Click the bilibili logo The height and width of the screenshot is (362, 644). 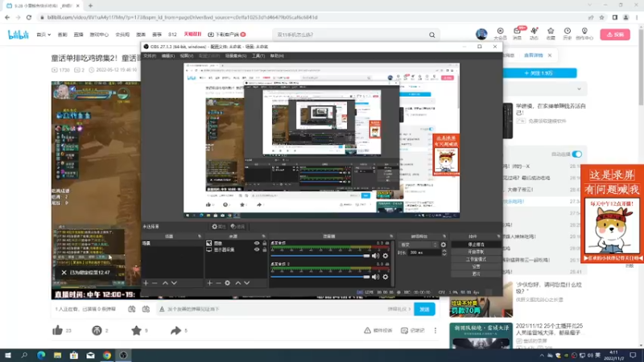click(x=19, y=35)
